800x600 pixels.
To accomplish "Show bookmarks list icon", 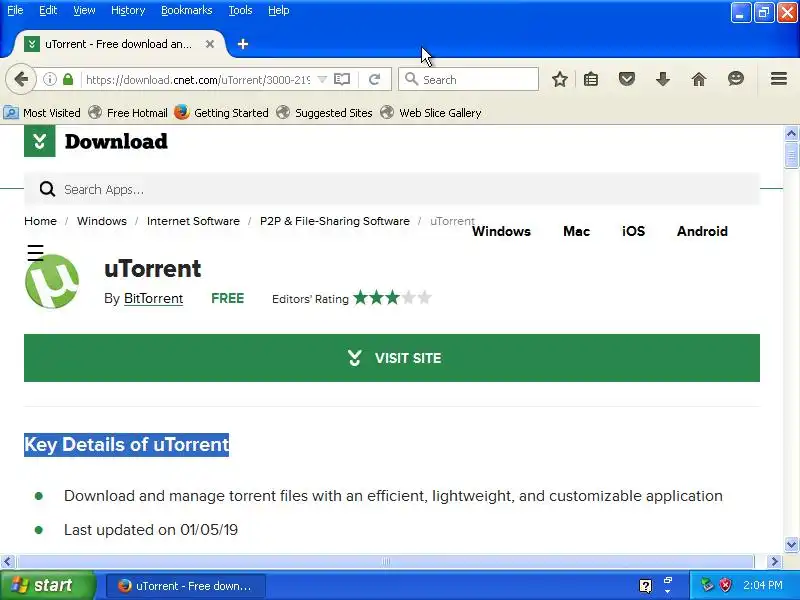I will click(591, 79).
